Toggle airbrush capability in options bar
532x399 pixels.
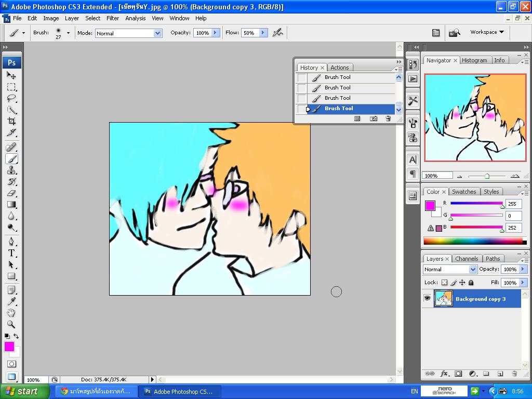(277, 33)
